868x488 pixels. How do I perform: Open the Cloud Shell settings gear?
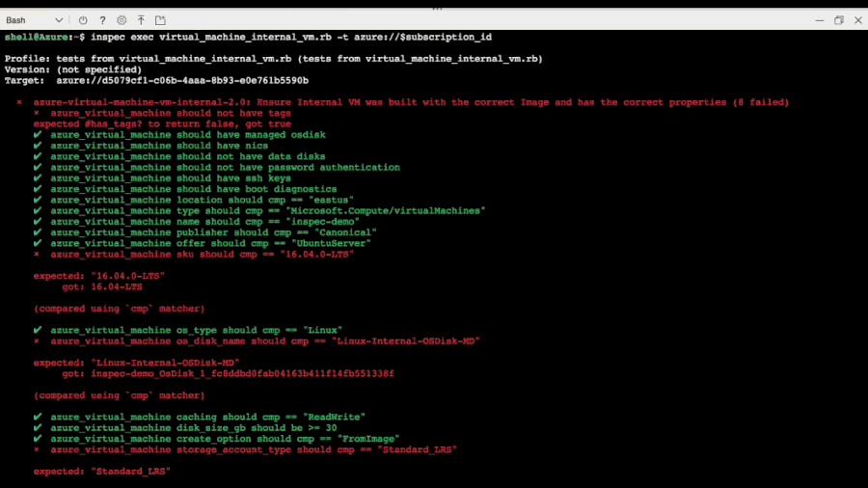(x=122, y=20)
